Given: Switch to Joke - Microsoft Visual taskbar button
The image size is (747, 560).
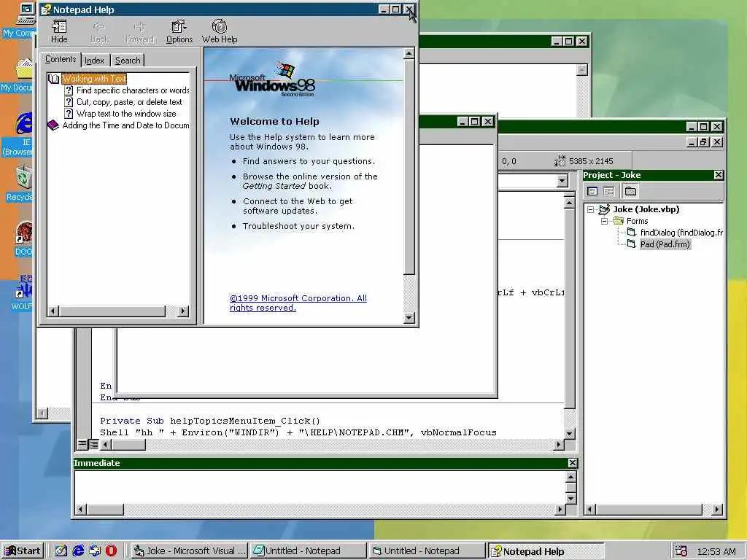Looking at the screenshot, I should point(189,551).
